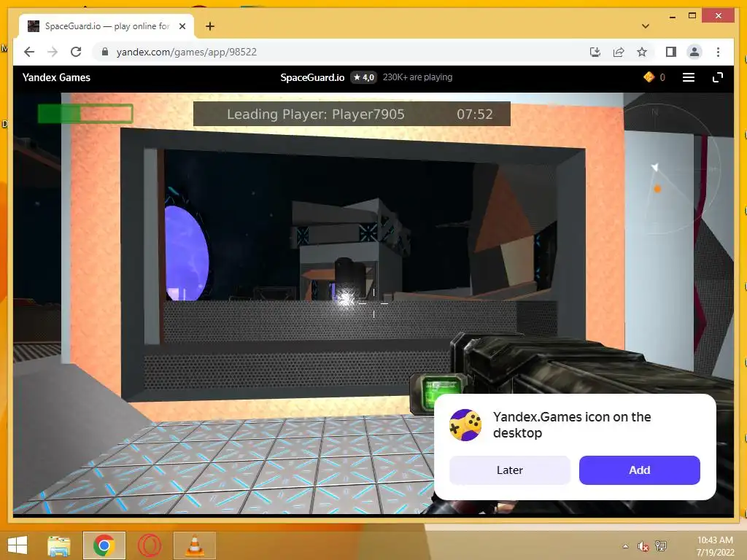Go to the Yandex Games home logo

click(56, 77)
